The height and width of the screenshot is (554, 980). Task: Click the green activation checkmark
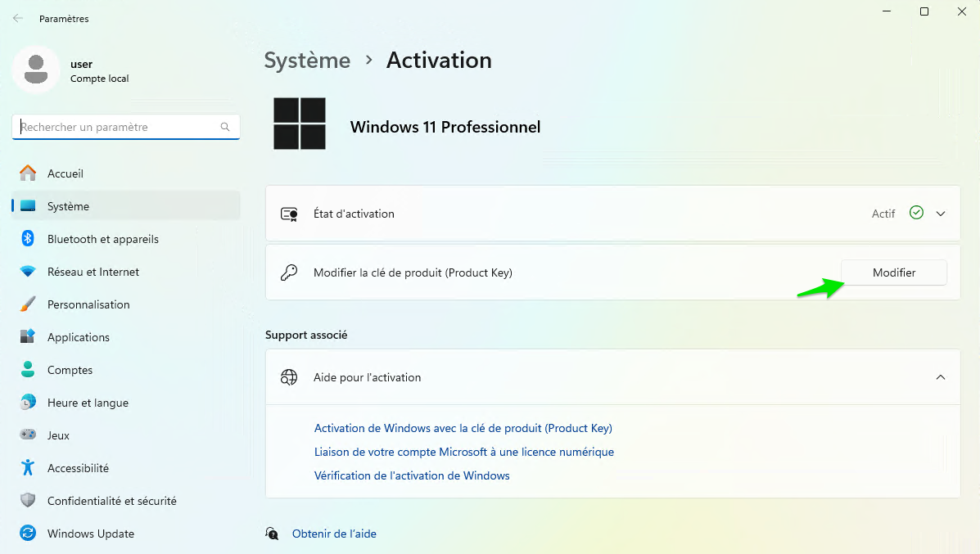tap(916, 213)
